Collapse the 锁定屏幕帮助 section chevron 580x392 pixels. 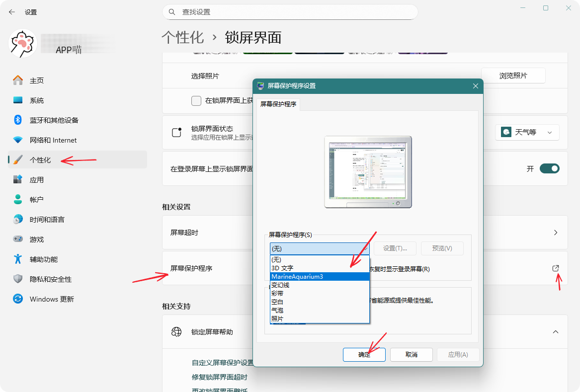[556, 332]
